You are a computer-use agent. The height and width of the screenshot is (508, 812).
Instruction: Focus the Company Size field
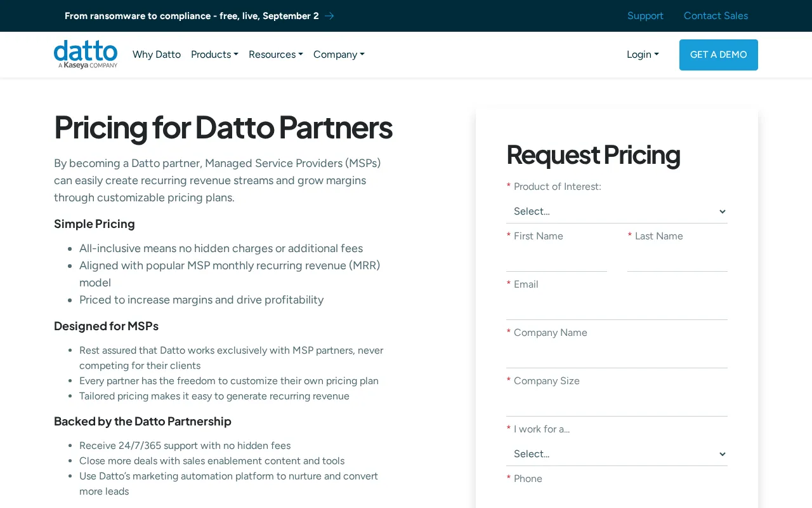click(617, 404)
